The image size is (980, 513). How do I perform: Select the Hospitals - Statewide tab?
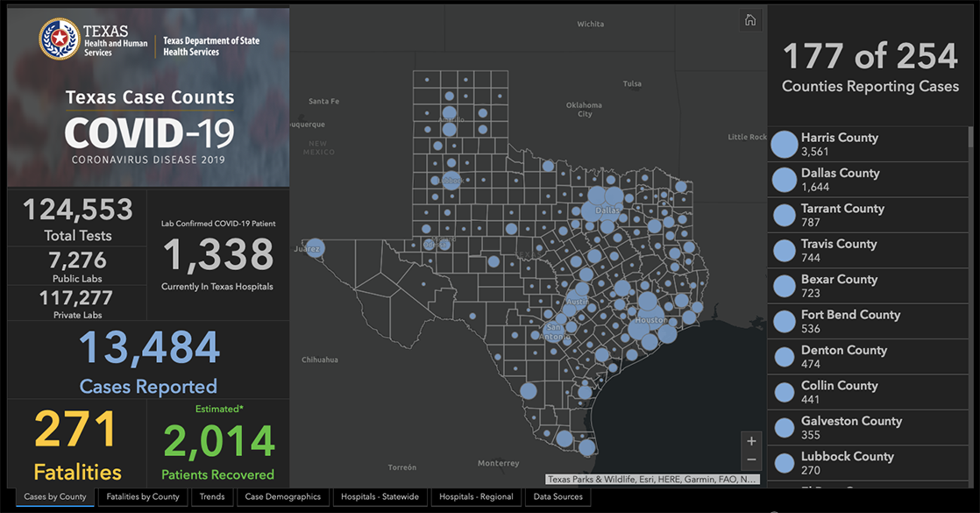click(x=380, y=496)
